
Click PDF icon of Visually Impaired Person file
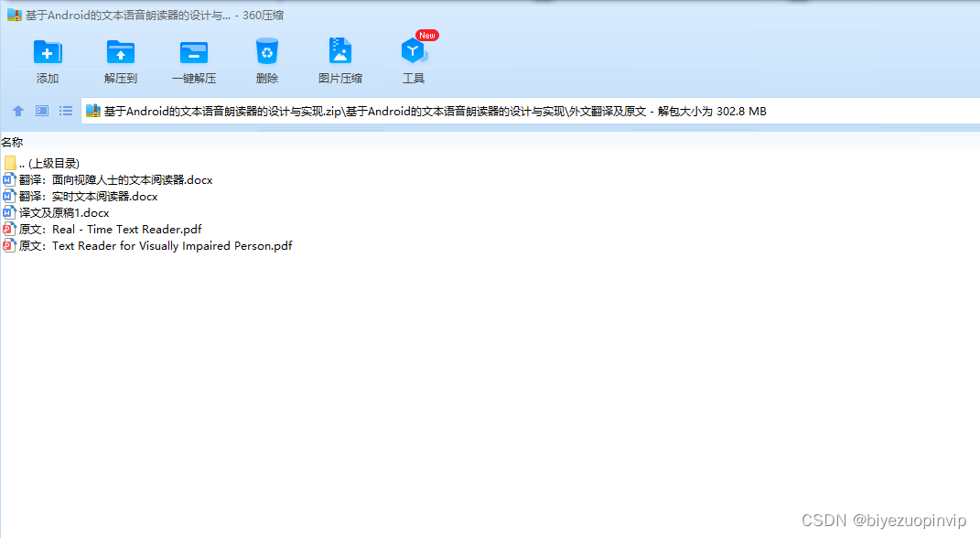(9, 245)
